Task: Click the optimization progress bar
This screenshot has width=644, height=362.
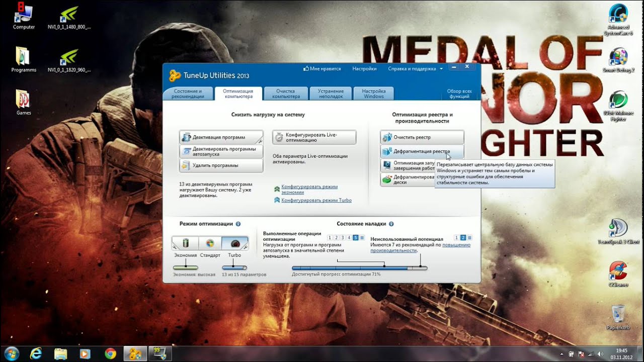Action: pyautogui.click(x=359, y=268)
